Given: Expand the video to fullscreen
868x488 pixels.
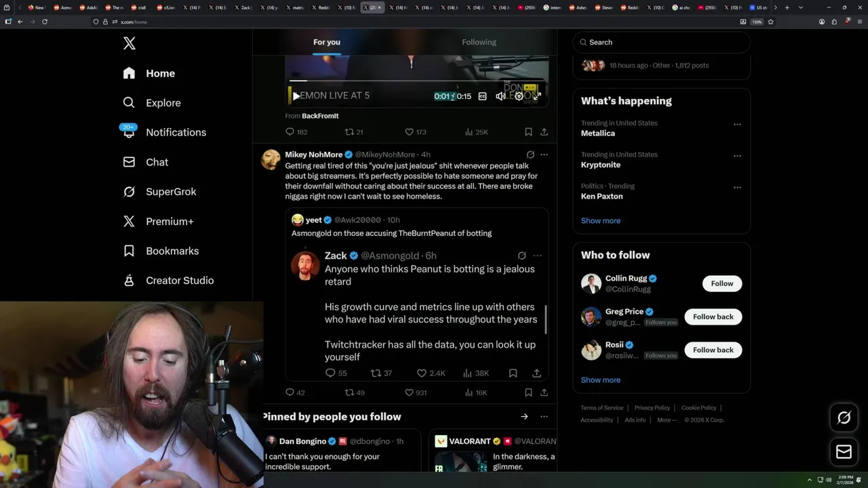Looking at the screenshot, I should point(537,96).
